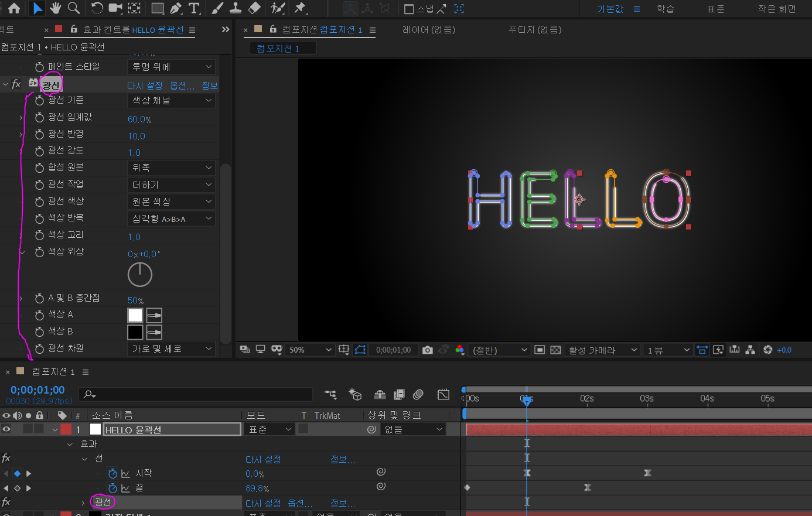
Task: Toggle the draft 3D icon in timeline
Action: (x=355, y=395)
